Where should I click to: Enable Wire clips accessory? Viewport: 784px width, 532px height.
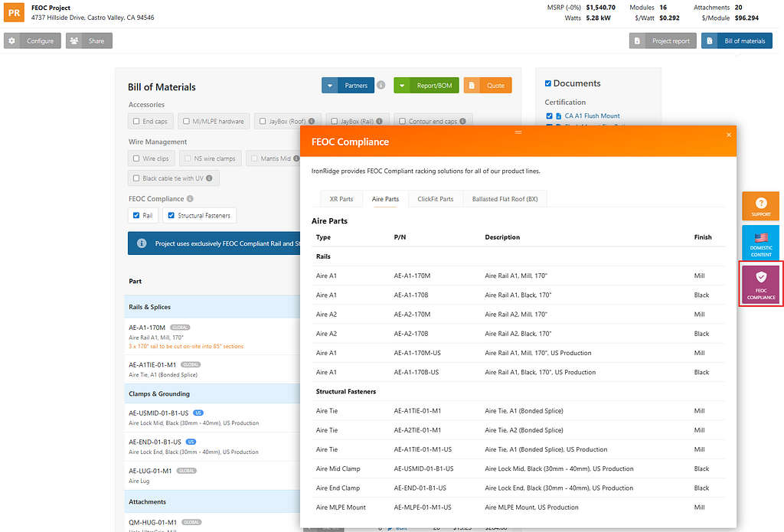click(136, 158)
